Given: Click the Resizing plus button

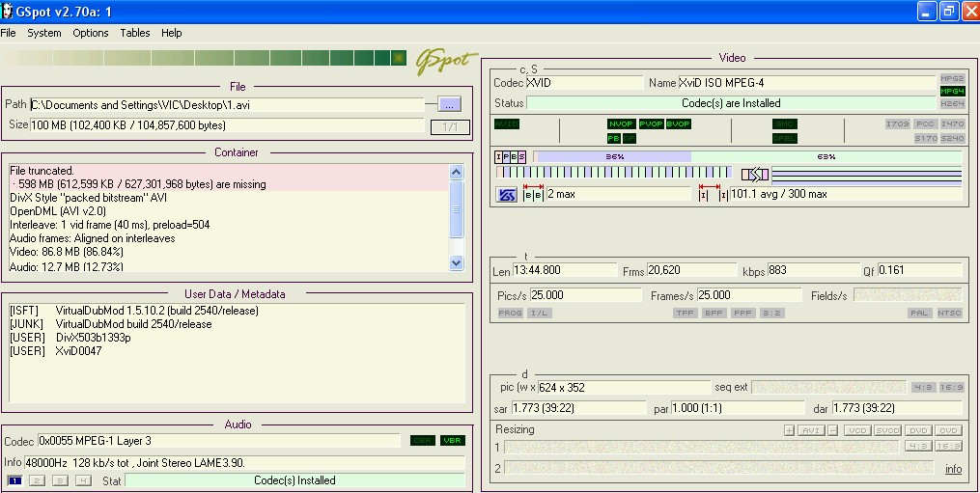Looking at the screenshot, I should pos(790,430).
